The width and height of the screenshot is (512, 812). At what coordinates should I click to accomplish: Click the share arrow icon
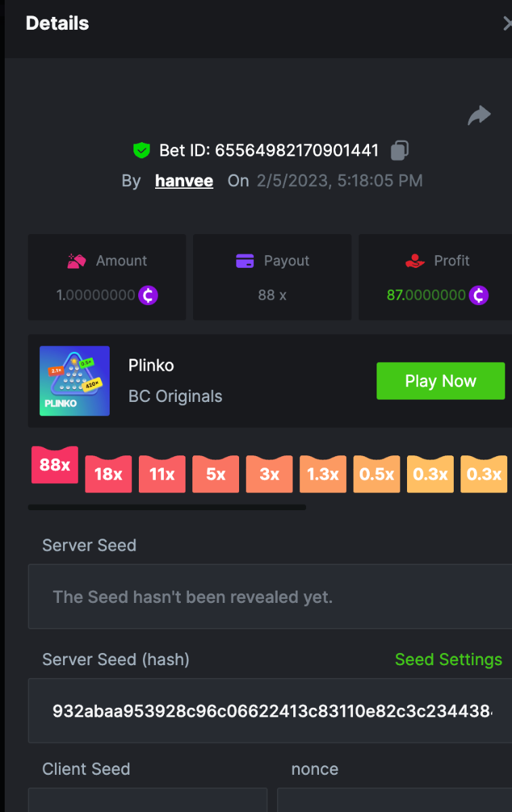(479, 115)
